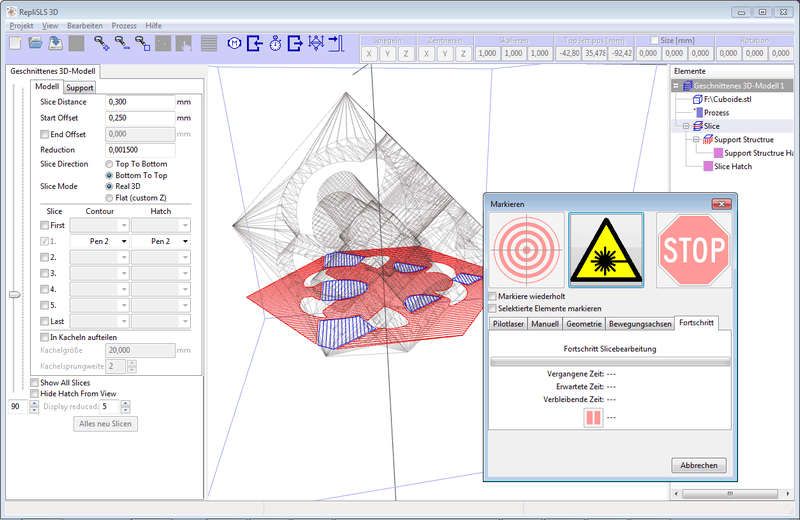This screenshot has height=520, width=800.
Task: Toggle Show All Slices checkbox
Action: [x=34, y=383]
